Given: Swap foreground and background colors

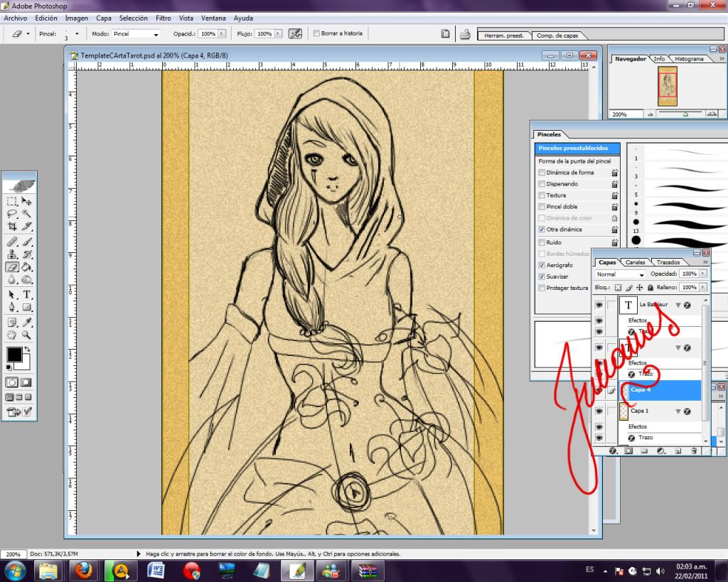Looking at the screenshot, I should coord(28,349).
